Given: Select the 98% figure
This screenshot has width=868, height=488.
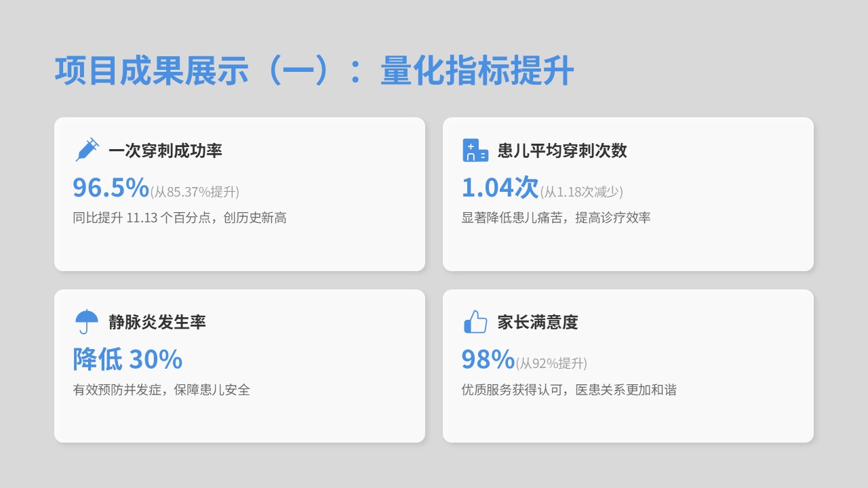Looking at the screenshot, I should click(x=488, y=359).
